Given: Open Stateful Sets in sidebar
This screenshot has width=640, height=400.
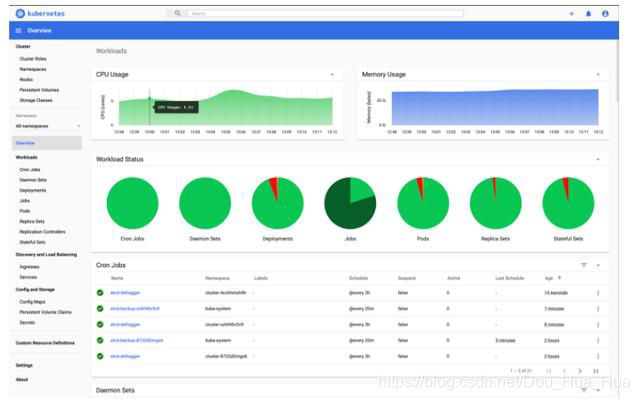Looking at the screenshot, I should point(33,242).
